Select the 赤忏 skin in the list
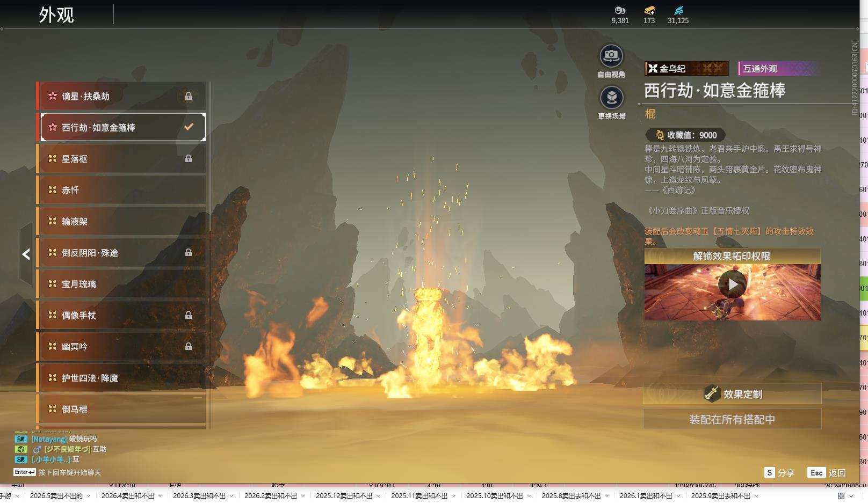The height and width of the screenshot is (504, 868). click(x=121, y=190)
